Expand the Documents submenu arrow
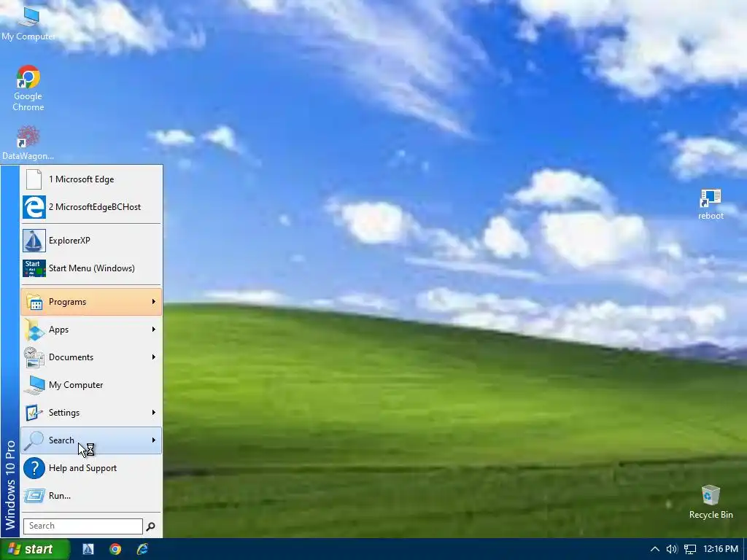 coord(153,357)
